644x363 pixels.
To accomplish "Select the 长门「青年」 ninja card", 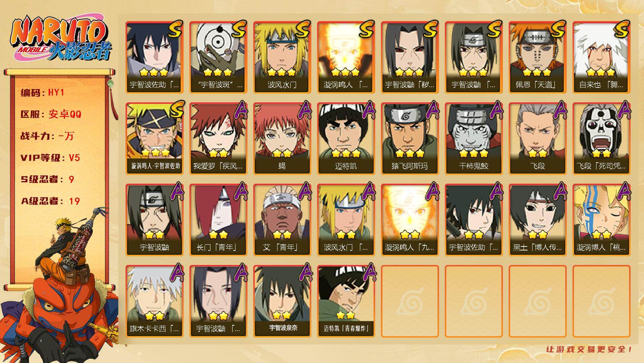I will point(218,220).
